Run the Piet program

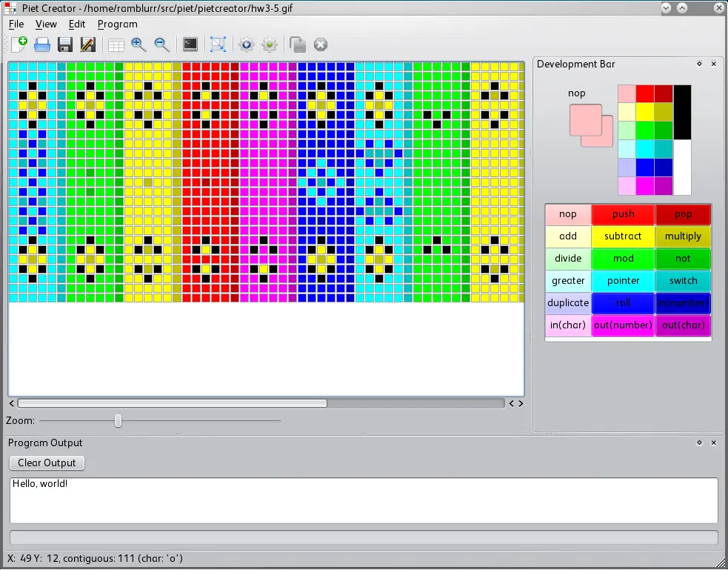coord(246,44)
